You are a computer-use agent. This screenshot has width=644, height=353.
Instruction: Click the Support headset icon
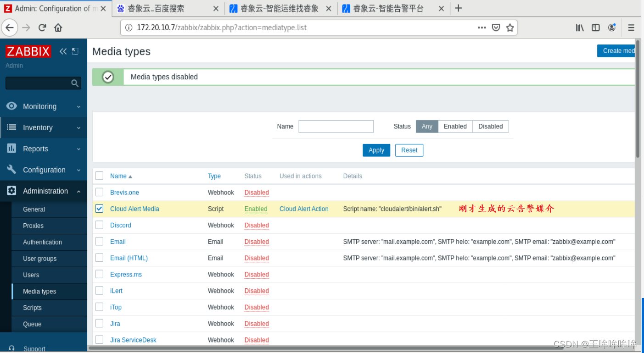[x=11, y=349]
